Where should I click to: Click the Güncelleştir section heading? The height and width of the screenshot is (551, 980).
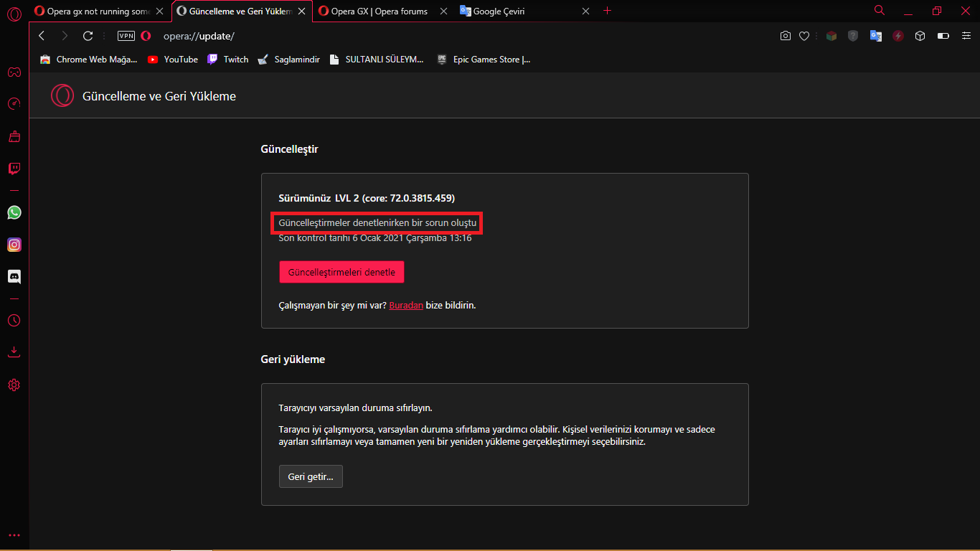289,149
